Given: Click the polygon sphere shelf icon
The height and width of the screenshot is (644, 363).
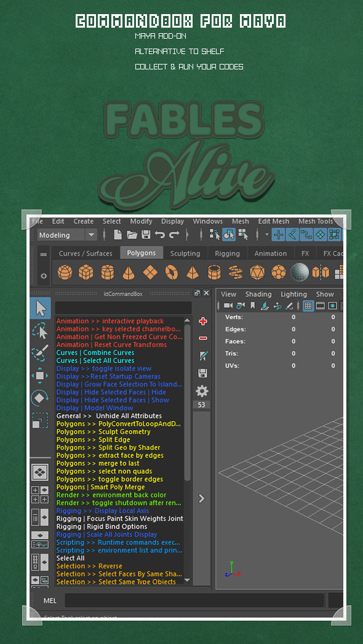Looking at the screenshot, I should pos(65,272).
